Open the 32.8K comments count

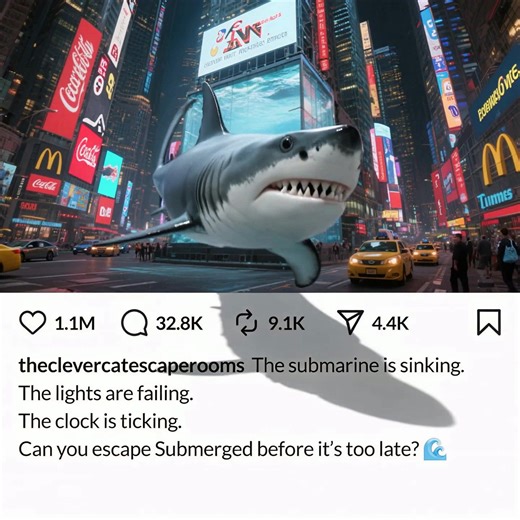coord(180,323)
